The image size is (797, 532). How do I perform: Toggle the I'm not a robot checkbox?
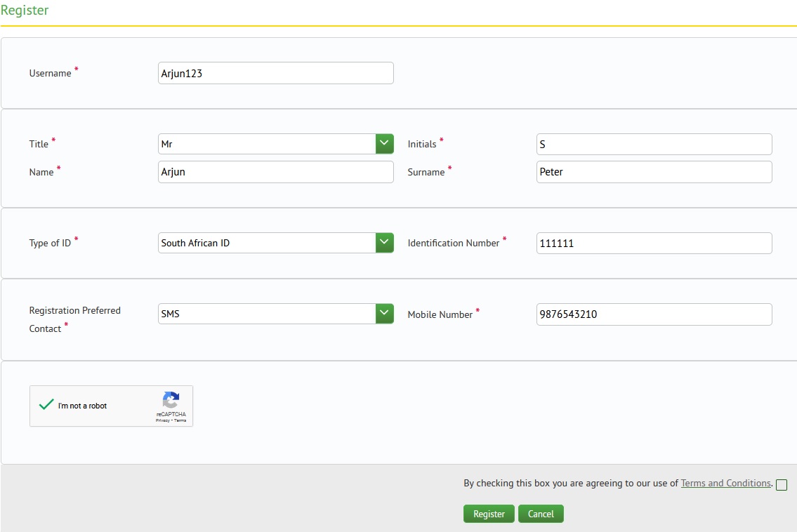pyautogui.click(x=46, y=405)
